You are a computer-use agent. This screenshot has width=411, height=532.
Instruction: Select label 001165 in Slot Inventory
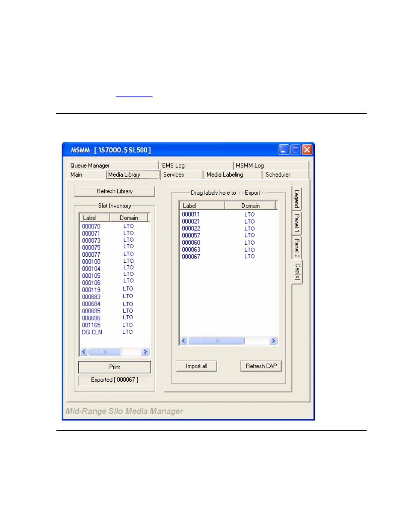coord(91,325)
